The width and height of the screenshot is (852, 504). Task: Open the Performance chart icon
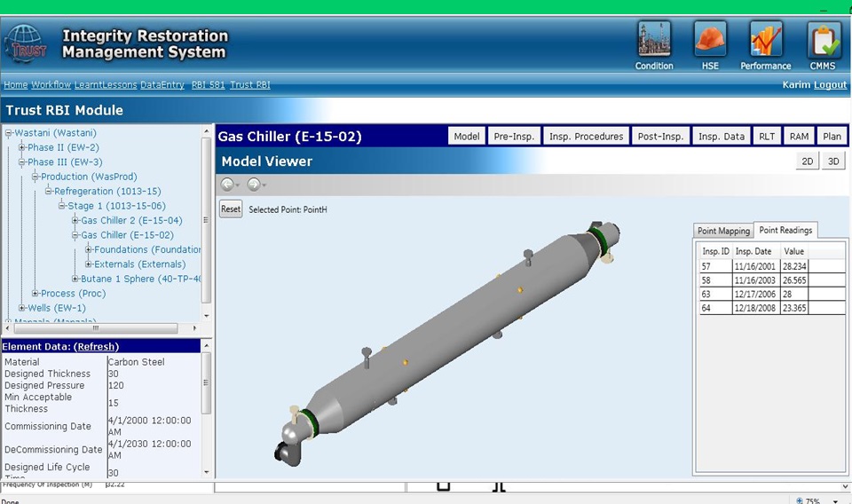[x=766, y=40]
